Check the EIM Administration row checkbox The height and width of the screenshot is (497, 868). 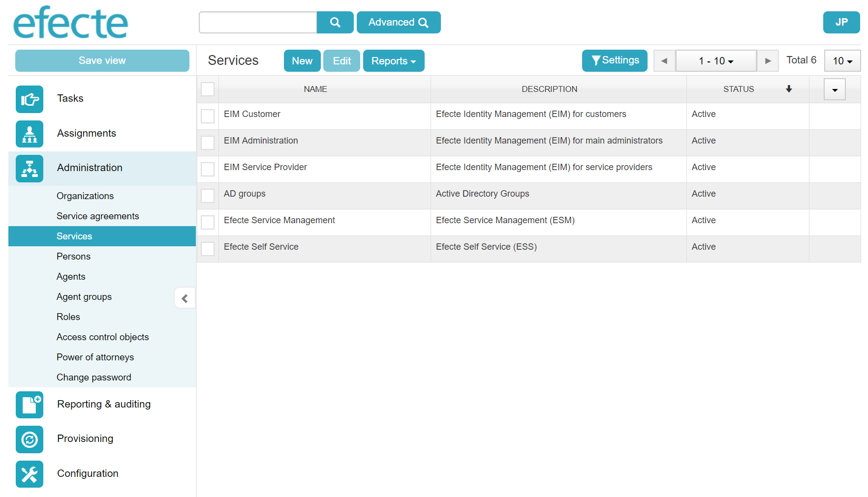click(208, 143)
